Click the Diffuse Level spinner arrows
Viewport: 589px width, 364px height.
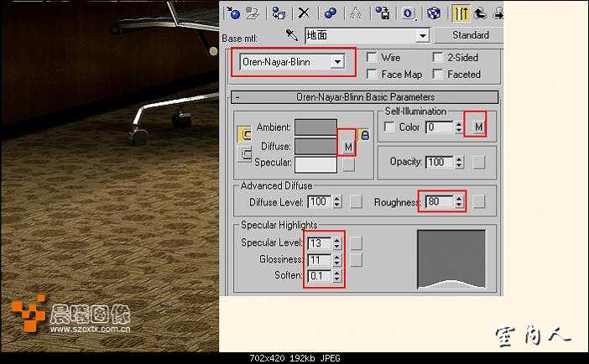[x=337, y=202]
